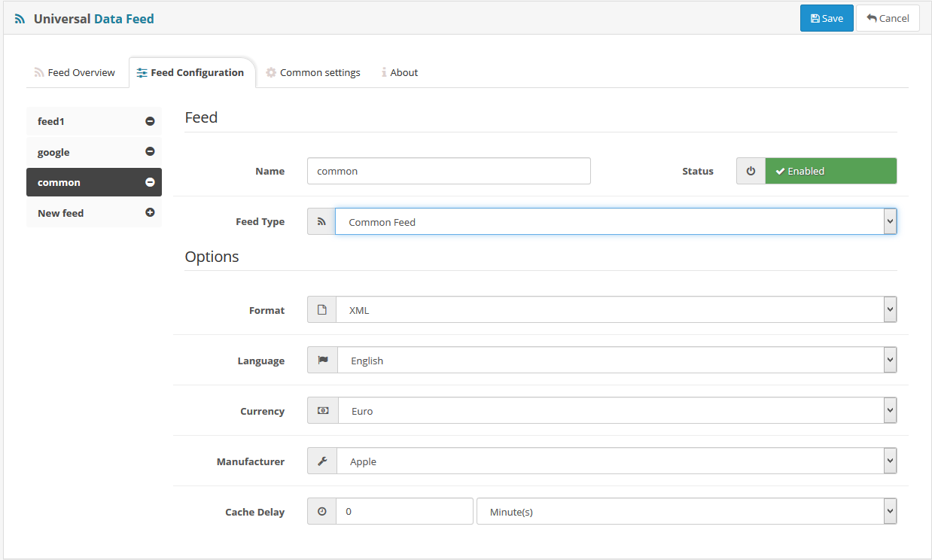Click the power icon beside Status
Viewport: 932px width, 560px height.
(x=751, y=171)
